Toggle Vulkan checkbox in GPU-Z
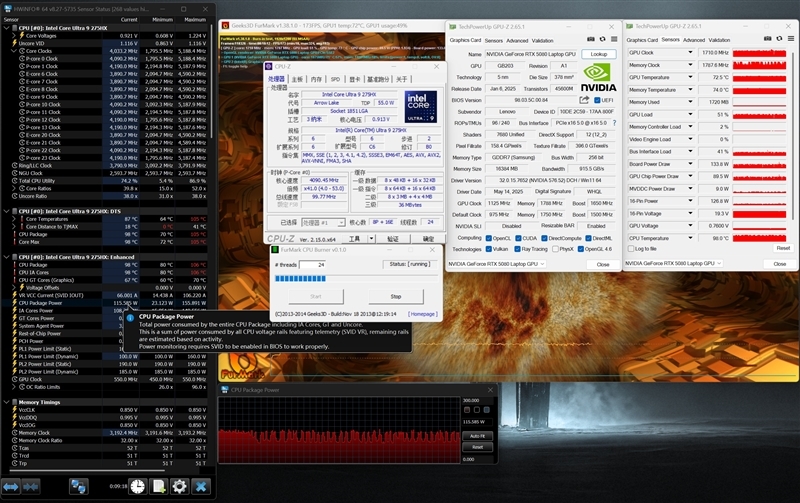 (489, 249)
